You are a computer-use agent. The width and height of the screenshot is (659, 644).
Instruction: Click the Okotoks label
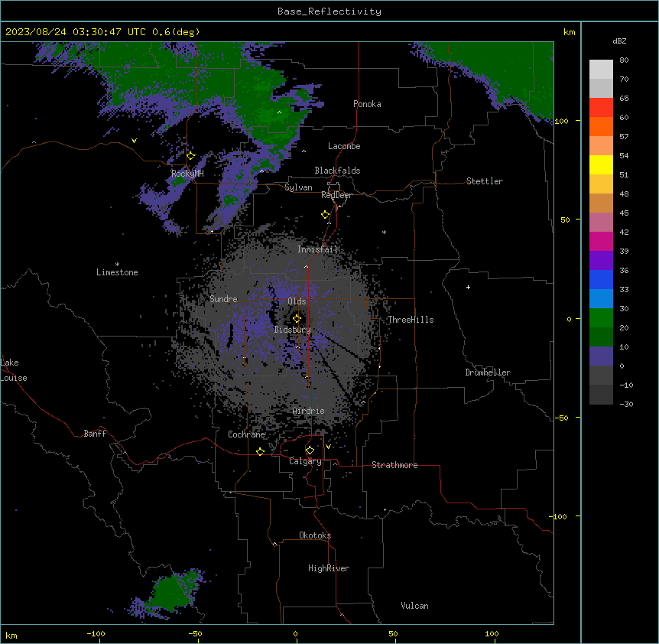pyautogui.click(x=315, y=535)
